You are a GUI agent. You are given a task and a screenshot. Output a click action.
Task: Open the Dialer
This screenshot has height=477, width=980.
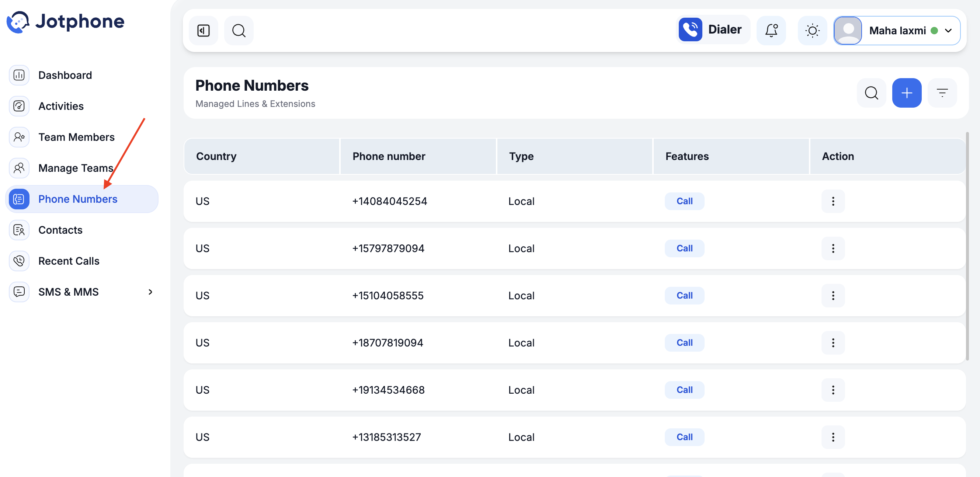(x=713, y=29)
